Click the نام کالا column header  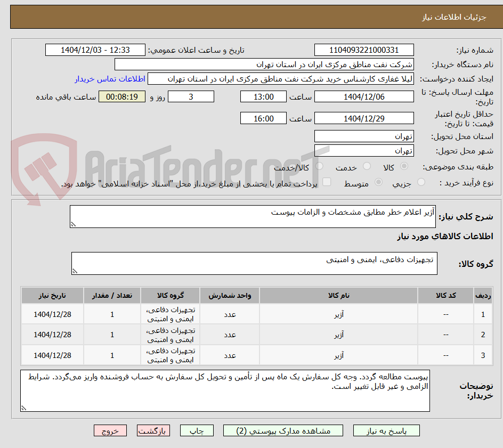tap(339, 295)
